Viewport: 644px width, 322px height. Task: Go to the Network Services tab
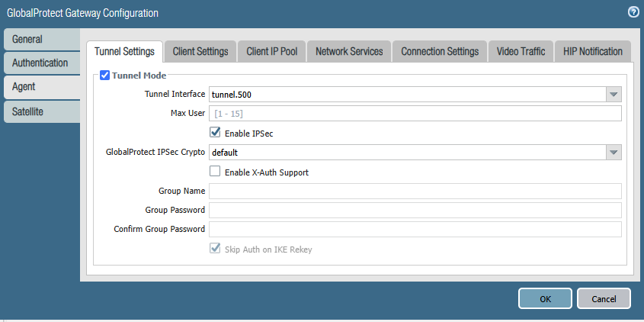pyautogui.click(x=349, y=51)
